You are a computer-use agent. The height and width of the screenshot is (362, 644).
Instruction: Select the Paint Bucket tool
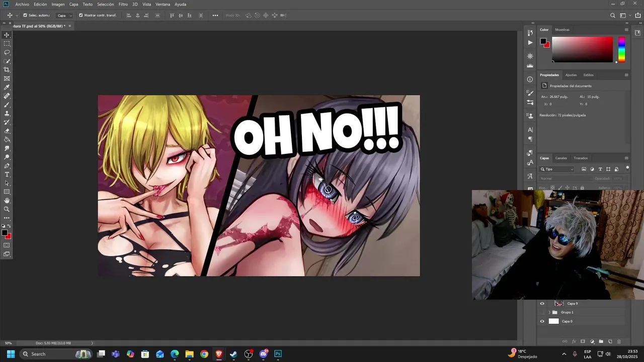pyautogui.click(x=7, y=140)
